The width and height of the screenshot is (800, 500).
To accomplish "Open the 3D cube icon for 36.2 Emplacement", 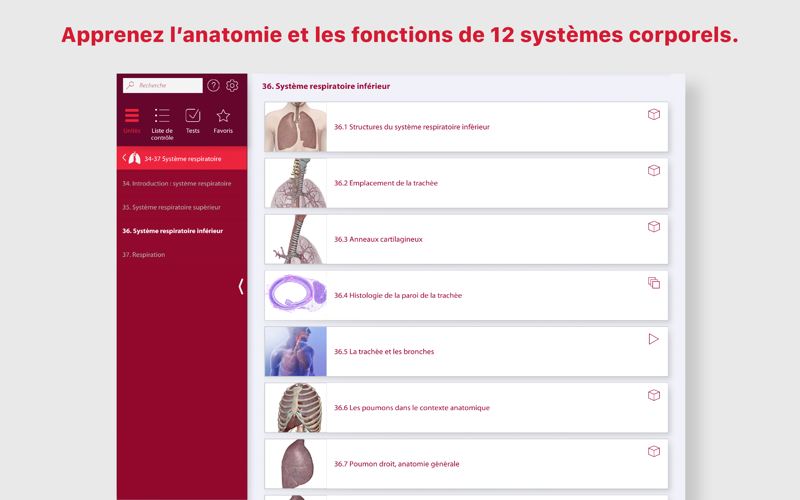I will pos(654,170).
